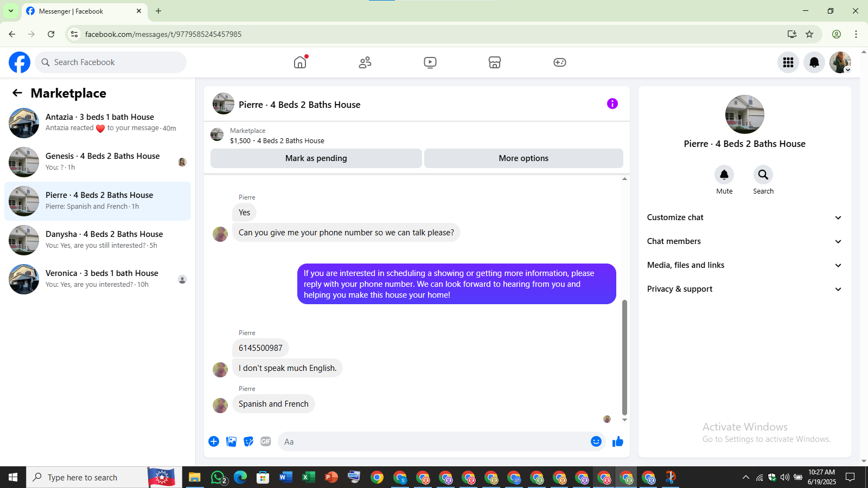Image resolution: width=868 pixels, height=488 pixels.
Task: Open the account profile picture menu
Action: 840,62
